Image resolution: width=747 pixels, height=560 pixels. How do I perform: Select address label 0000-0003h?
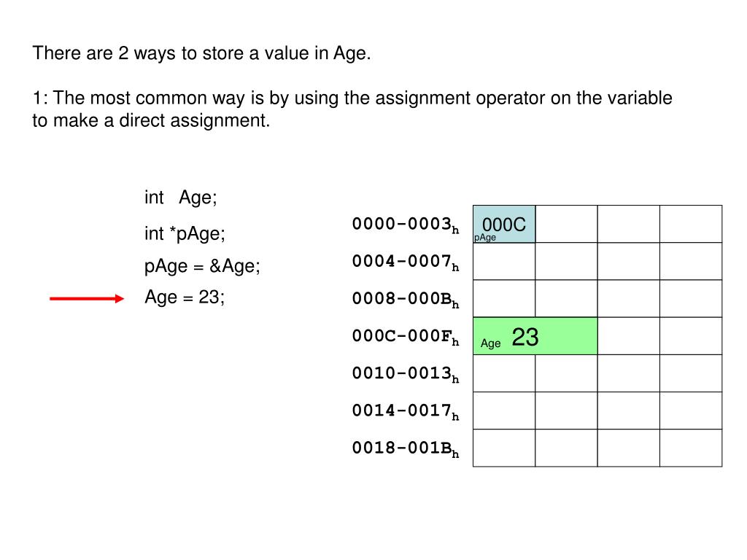tap(406, 225)
